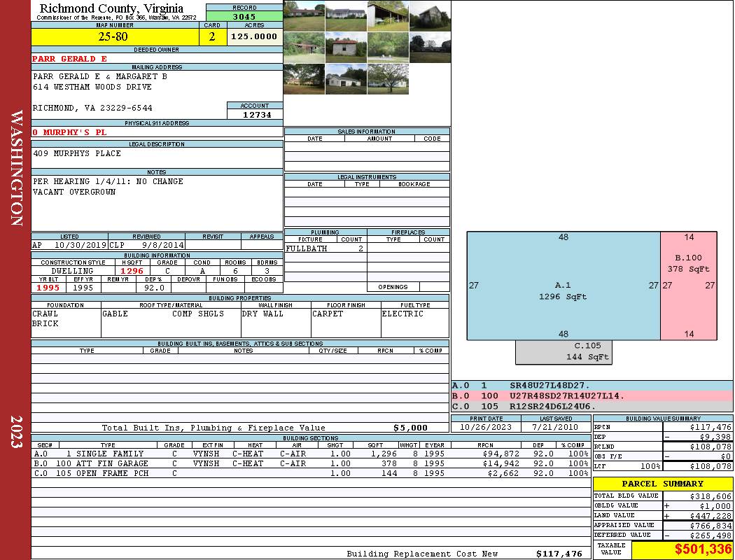The width and height of the screenshot is (735, 560).
Task: Click the print date 10/26/2023
Action: pos(486,427)
